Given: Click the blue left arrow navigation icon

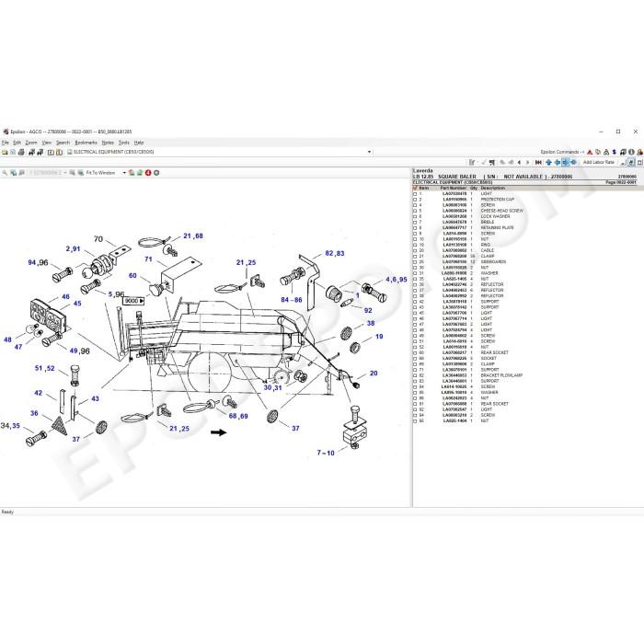Looking at the screenshot, I should click(557, 163).
